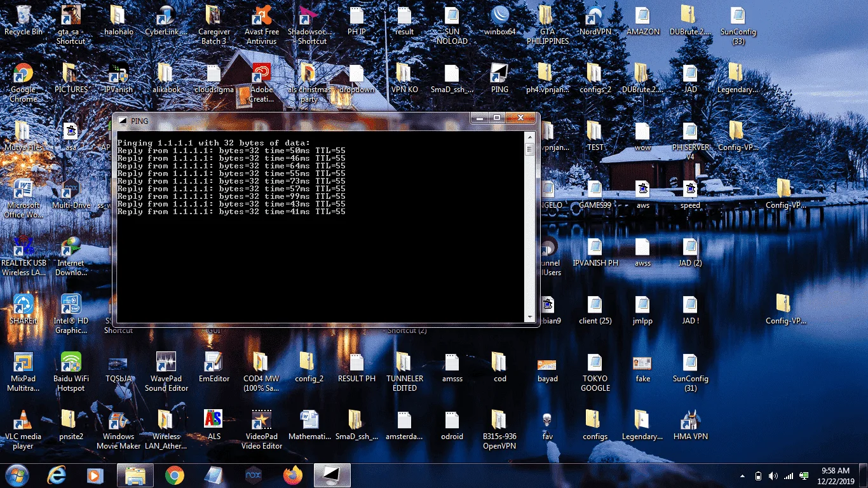Screen dimensions: 868x488
Task: Launch winbox64 desktop icon
Action: [500, 21]
